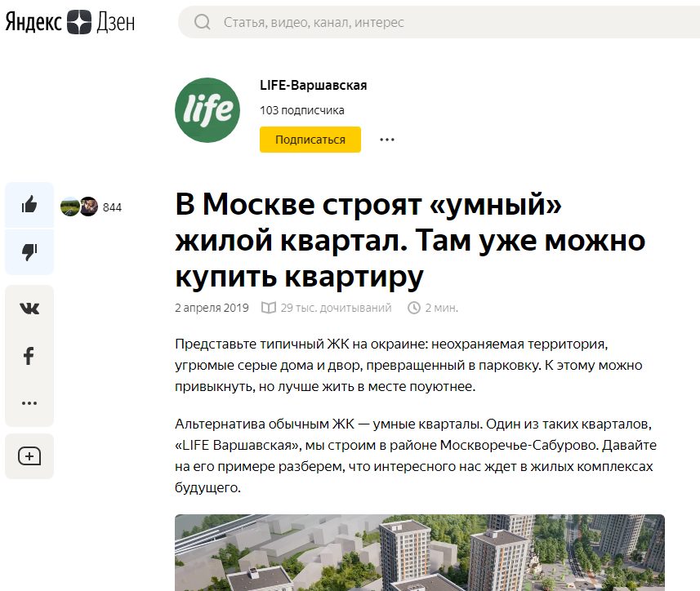700x591 pixels.
Task: Click the search magnifier icon
Action: click(203, 22)
